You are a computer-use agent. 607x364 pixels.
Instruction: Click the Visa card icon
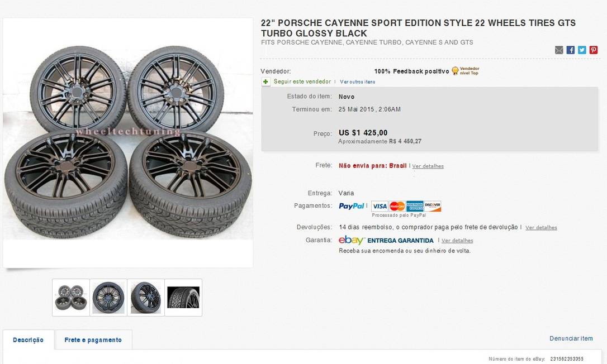(380, 206)
